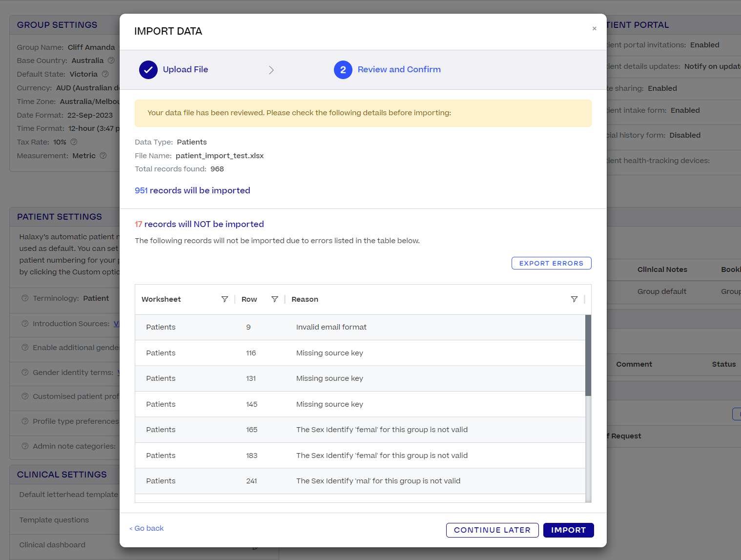Viewport: 741px width, 560px height.
Task: Click EXPORT ERRORS to download the error list
Action: [551, 263]
